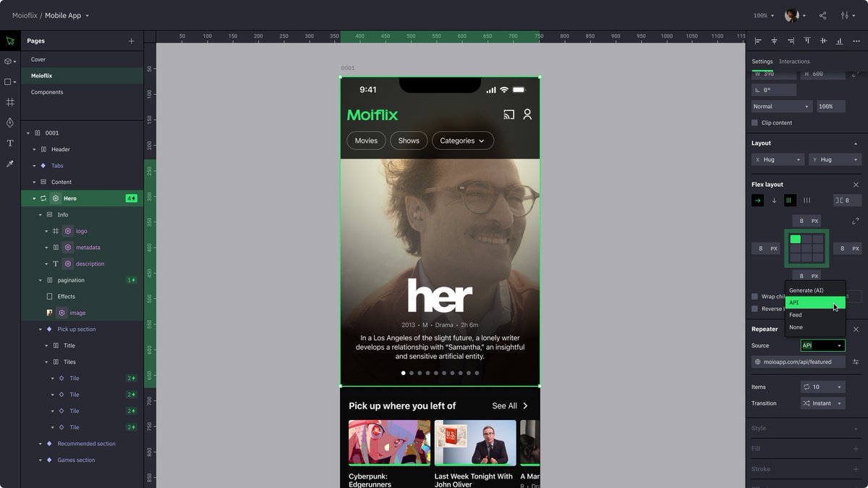Choose Generate (AI) from source menu
Screen dimensions: 868x488
point(815,290)
